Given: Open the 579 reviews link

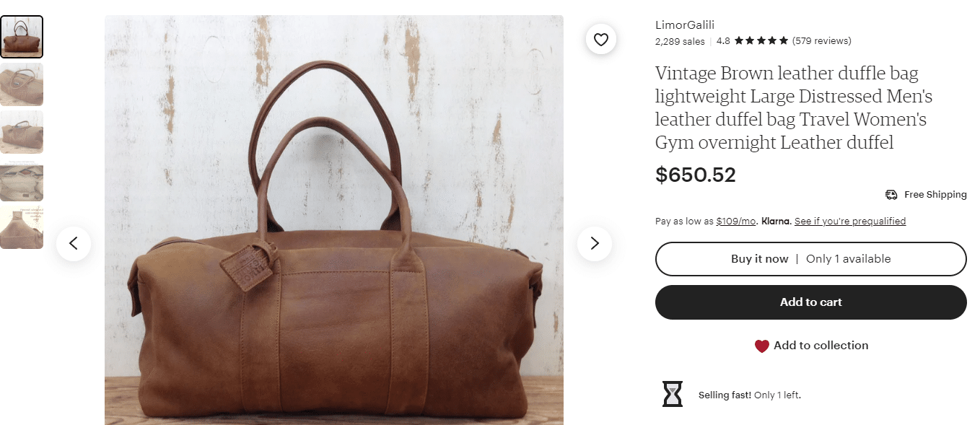Looking at the screenshot, I should coord(821,41).
